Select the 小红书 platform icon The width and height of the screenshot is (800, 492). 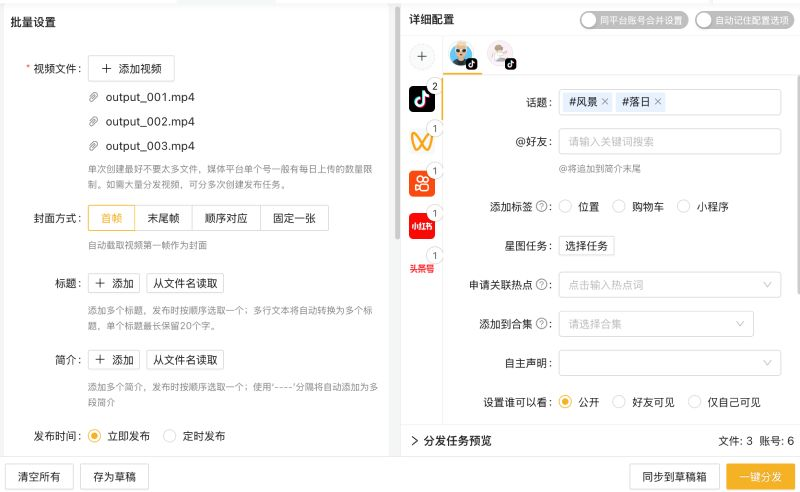point(421,226)
